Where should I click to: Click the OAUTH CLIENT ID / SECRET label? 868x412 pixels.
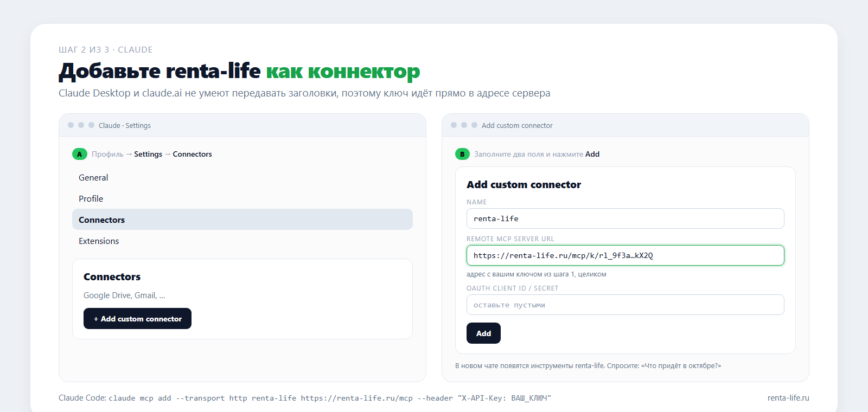(x=512, y=288)
